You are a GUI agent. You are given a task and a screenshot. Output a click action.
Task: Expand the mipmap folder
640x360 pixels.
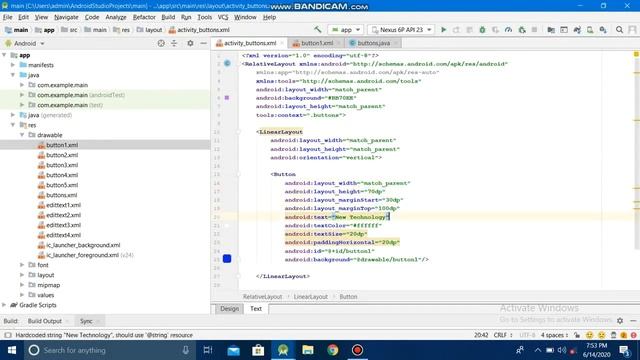pyautogui.click(x=22, y=285)
